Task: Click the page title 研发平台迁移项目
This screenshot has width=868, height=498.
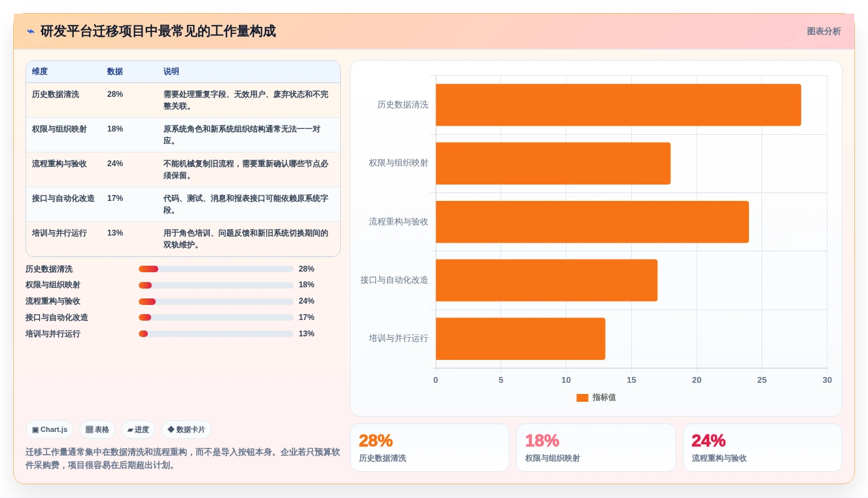Action: [158, 31]
